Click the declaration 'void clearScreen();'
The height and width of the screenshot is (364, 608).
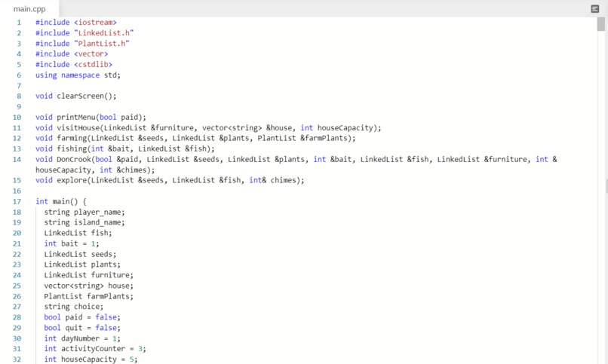(x=76, y=96)
